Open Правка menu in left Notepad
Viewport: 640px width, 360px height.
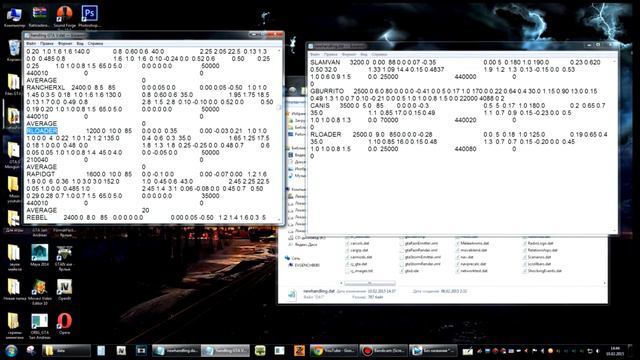[47, 43]
